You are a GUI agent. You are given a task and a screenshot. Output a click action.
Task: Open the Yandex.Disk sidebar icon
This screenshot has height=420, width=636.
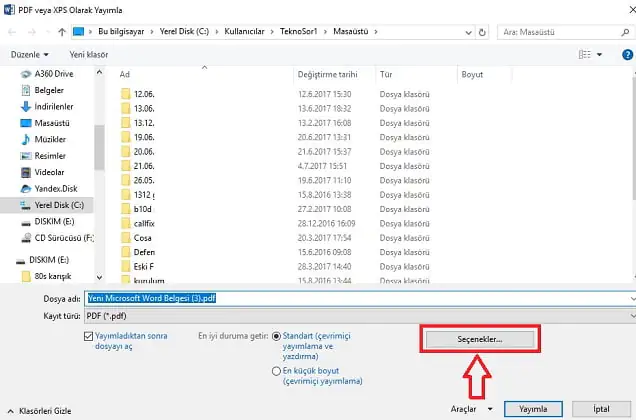tap(25, 188)
